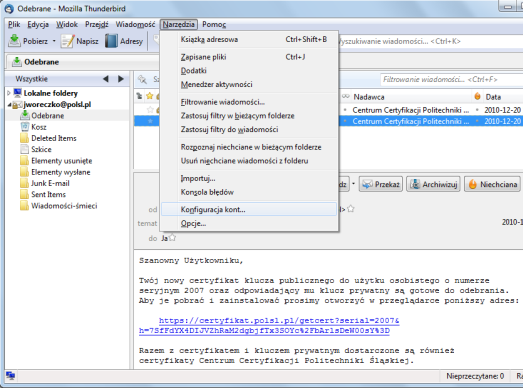Viewport: 523px width, 388px height.
Task: Open the Odebrane inbox folder
Action: click(x=47, y=116)
